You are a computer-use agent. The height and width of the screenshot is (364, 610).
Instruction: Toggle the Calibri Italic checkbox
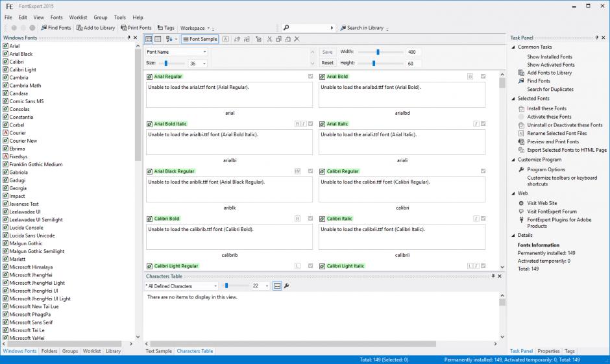click(483, 219)
